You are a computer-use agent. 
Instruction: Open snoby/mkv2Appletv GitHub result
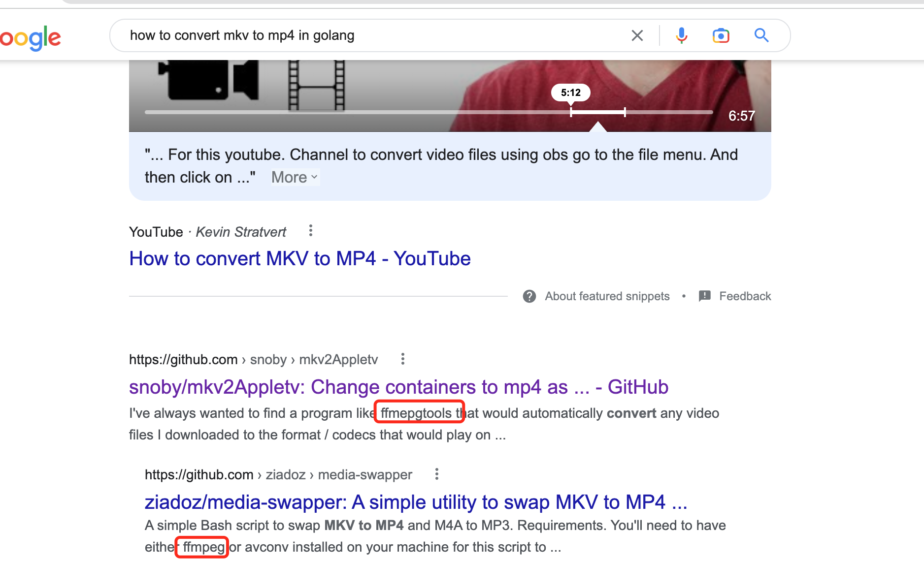[398, 387]
